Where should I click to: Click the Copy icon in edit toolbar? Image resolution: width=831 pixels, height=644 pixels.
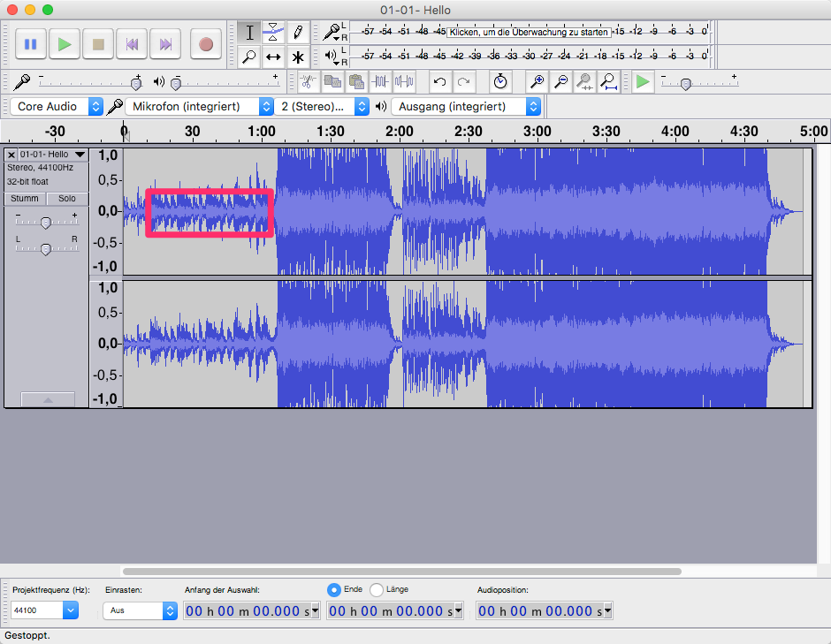click(x=332, y=81)
